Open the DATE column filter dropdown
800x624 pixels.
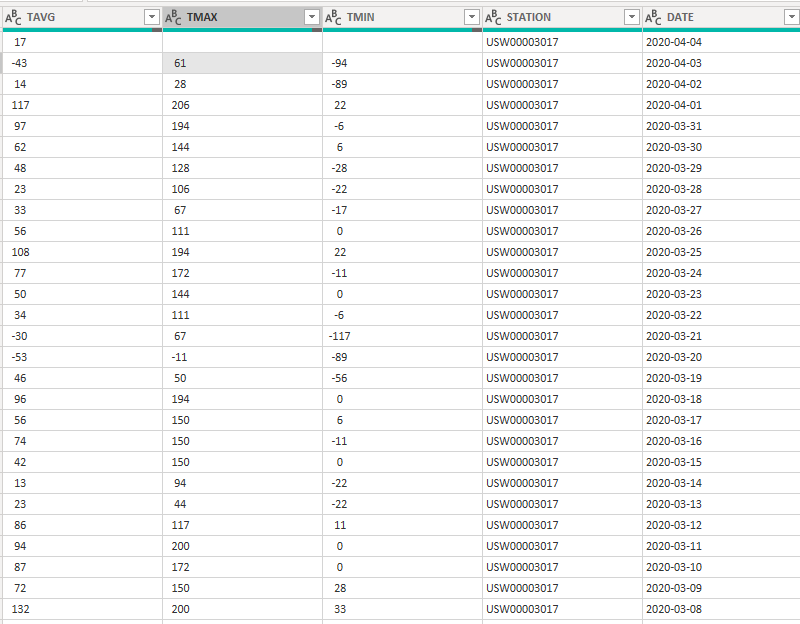coord(791,17)
